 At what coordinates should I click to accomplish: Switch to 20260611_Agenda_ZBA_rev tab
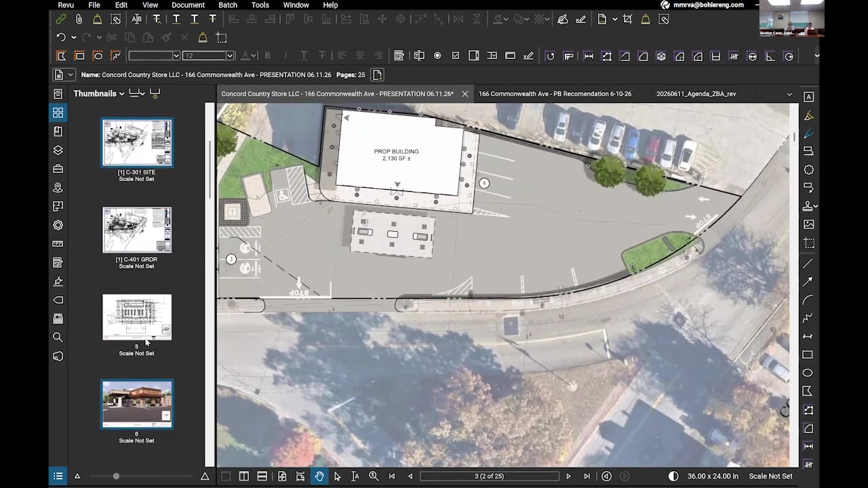point(696,94)
